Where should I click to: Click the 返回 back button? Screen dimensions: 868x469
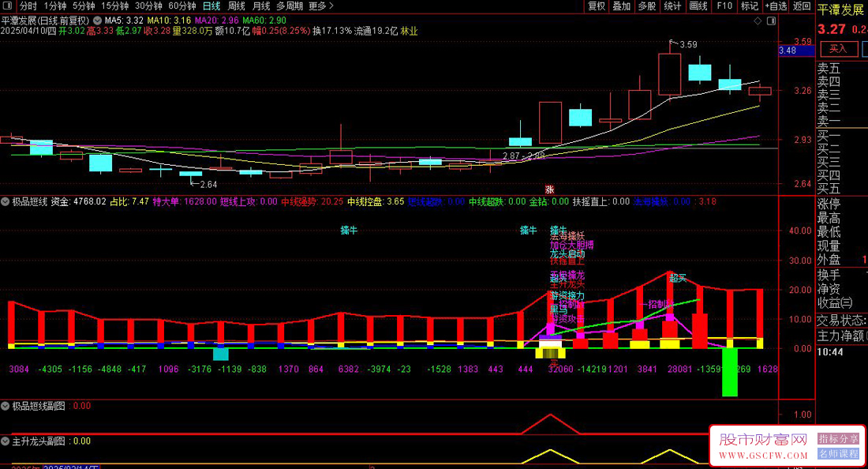point(802,6)
